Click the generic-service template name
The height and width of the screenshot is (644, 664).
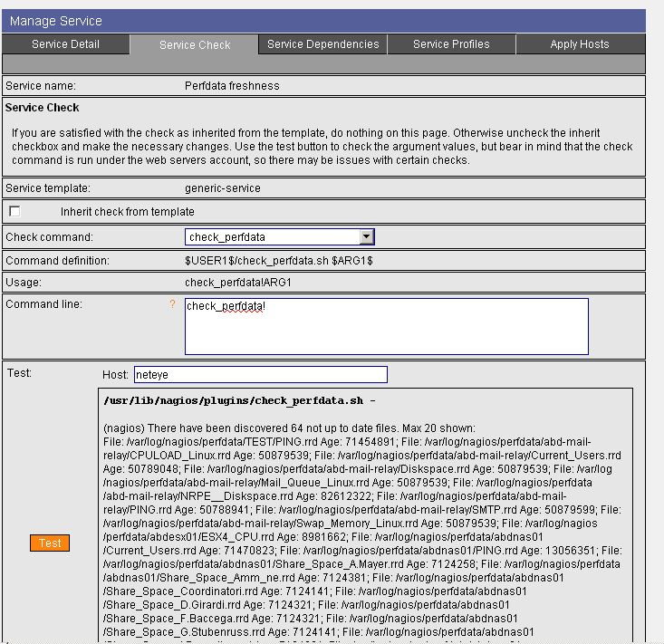pyautogui.click(x=222, y=188)
